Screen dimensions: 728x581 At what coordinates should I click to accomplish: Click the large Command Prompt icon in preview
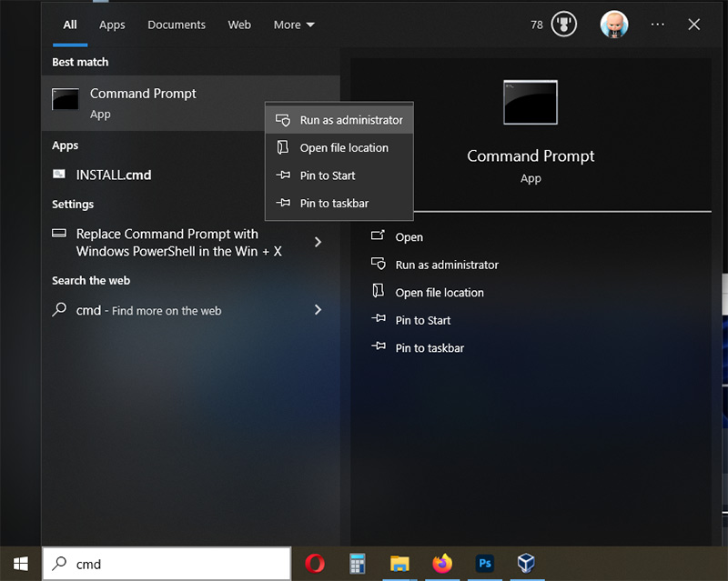[531, 103]
